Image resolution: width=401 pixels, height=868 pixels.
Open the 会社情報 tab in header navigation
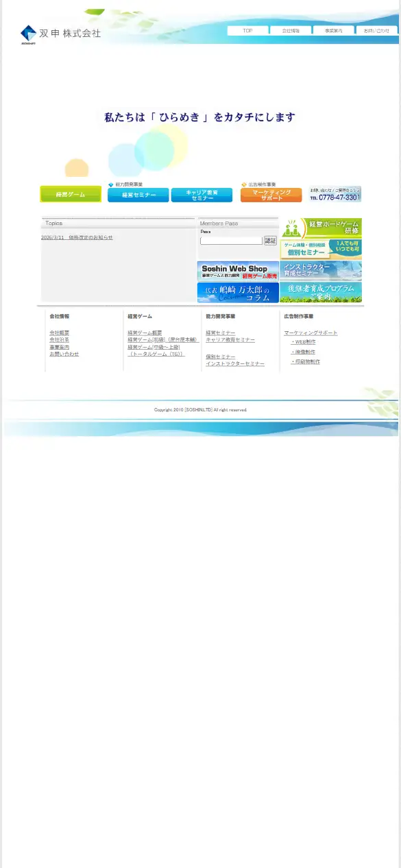tap(291, 30)
